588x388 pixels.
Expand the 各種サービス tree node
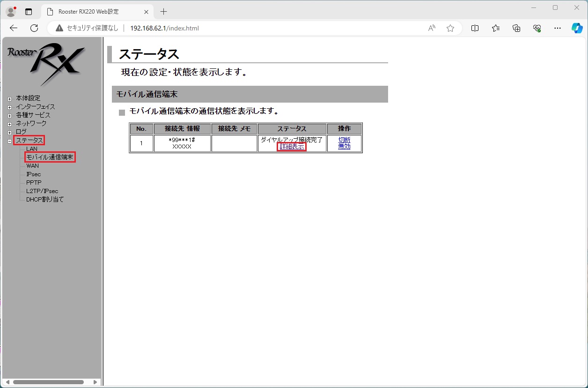coord(10,116)
